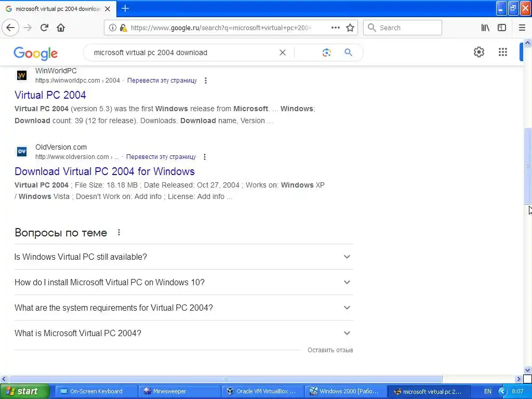Click EN language indicator in tray
532x399 pixels.
click(x=487, y=392)
